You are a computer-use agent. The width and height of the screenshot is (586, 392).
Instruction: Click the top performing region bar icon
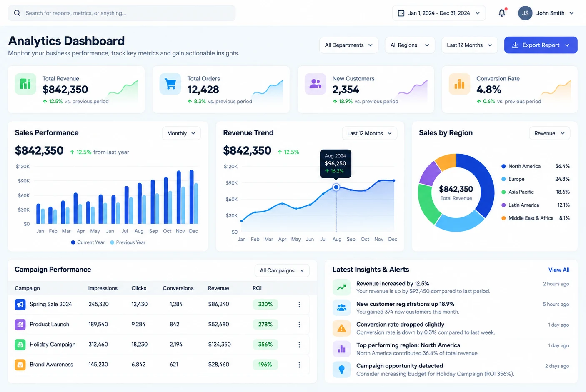[341, 349]
